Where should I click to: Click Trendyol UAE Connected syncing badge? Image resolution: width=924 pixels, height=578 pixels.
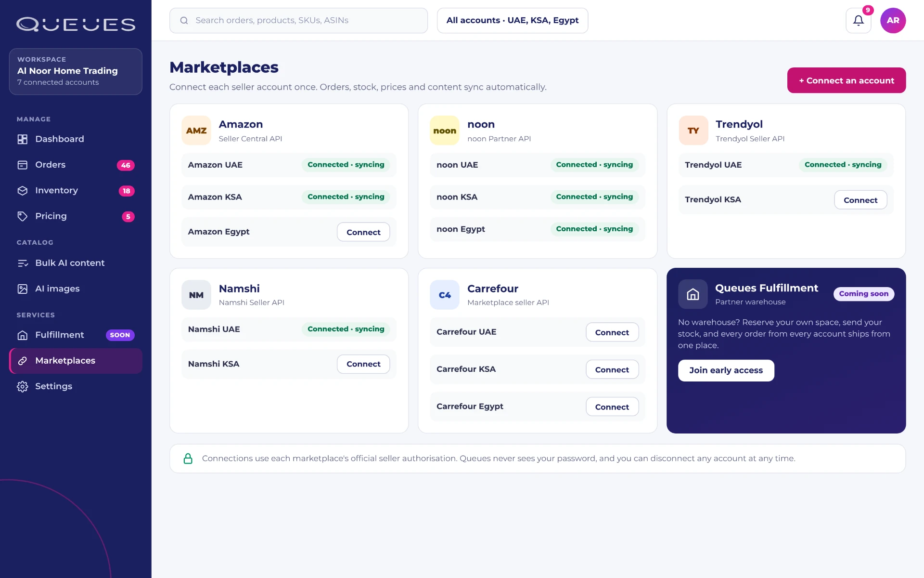point(843,165)
